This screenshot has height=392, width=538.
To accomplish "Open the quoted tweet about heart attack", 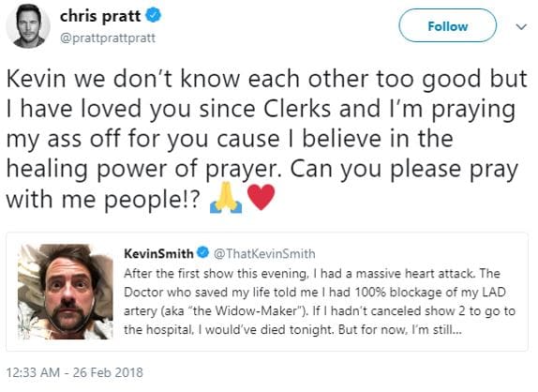I will [267, 292].
